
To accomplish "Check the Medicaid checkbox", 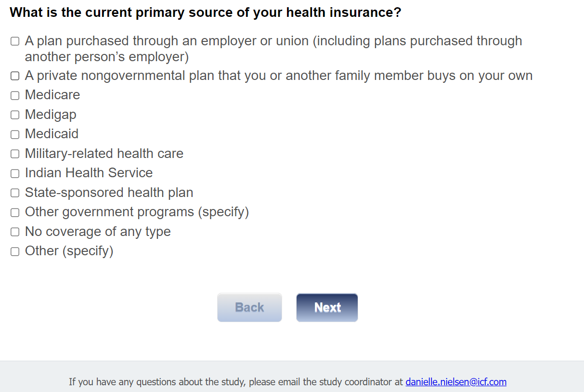I will (x=15, y=134).
